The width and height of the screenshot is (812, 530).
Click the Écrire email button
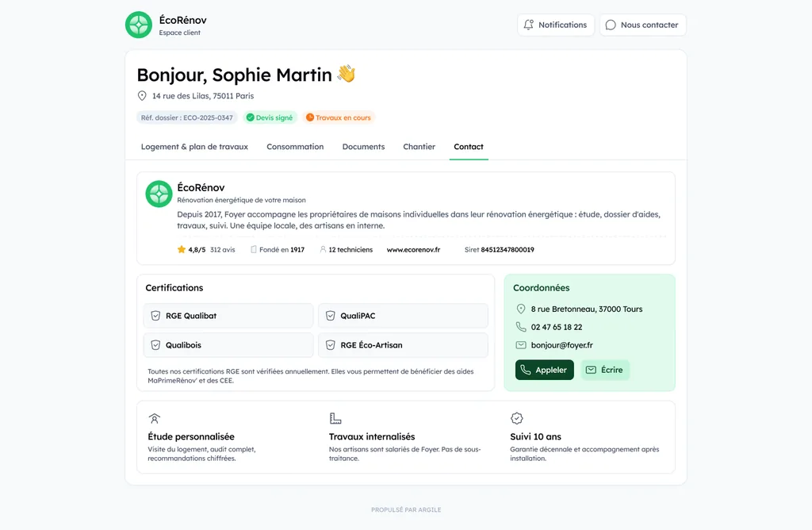point(605,370)
